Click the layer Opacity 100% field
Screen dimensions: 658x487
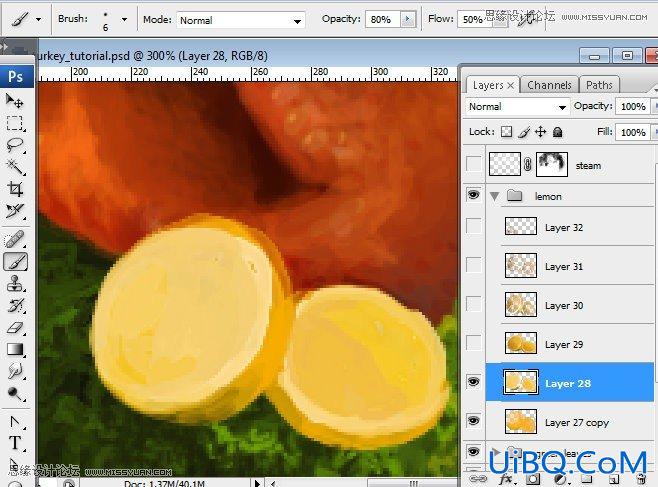click(633, 107)
